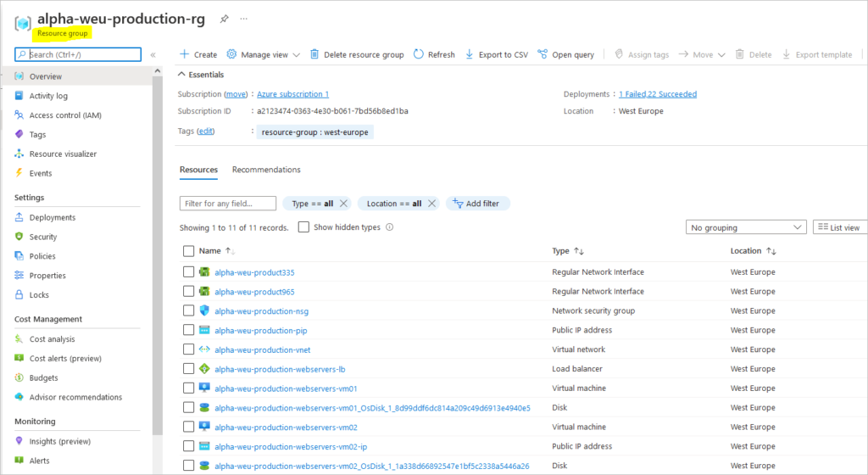
Task: Select checkbox for alpha-weu-product965
Action: coord(188,291)
